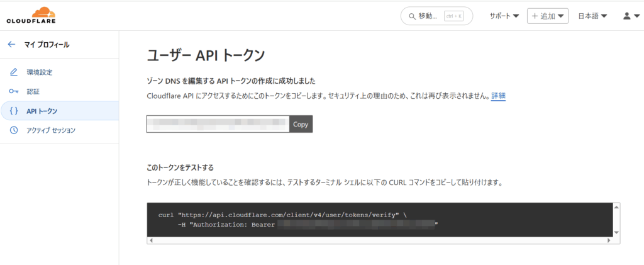
Task: Click the back arrow beside マイ プロフィール
Action: [x=11, y=45]
